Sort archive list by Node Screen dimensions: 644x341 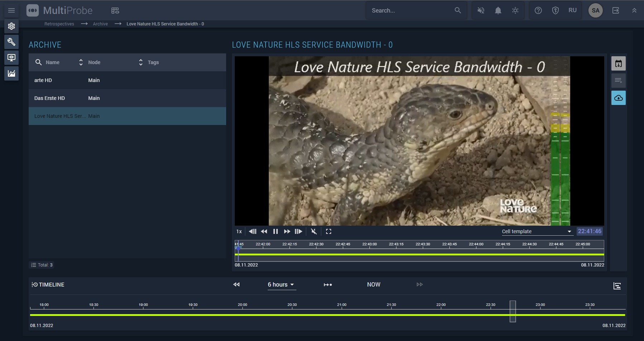pyautogui.click(x=141, y=62)
